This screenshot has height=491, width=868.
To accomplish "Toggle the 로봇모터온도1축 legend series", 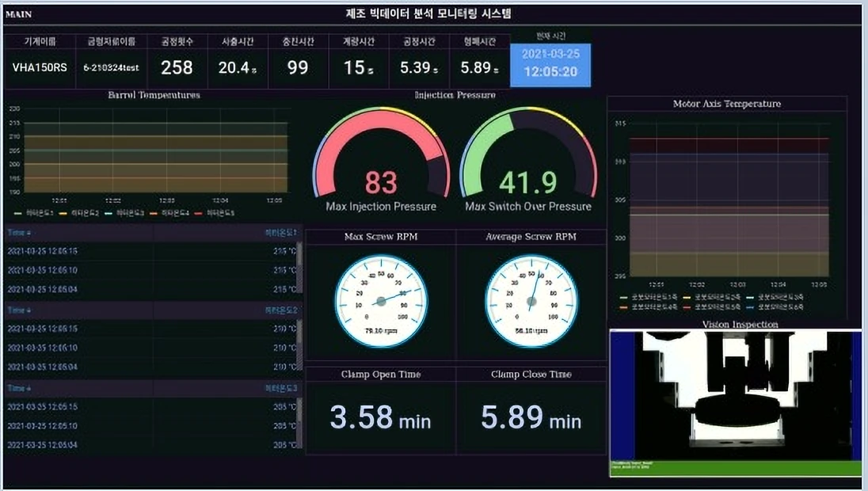I will [649, 297].
